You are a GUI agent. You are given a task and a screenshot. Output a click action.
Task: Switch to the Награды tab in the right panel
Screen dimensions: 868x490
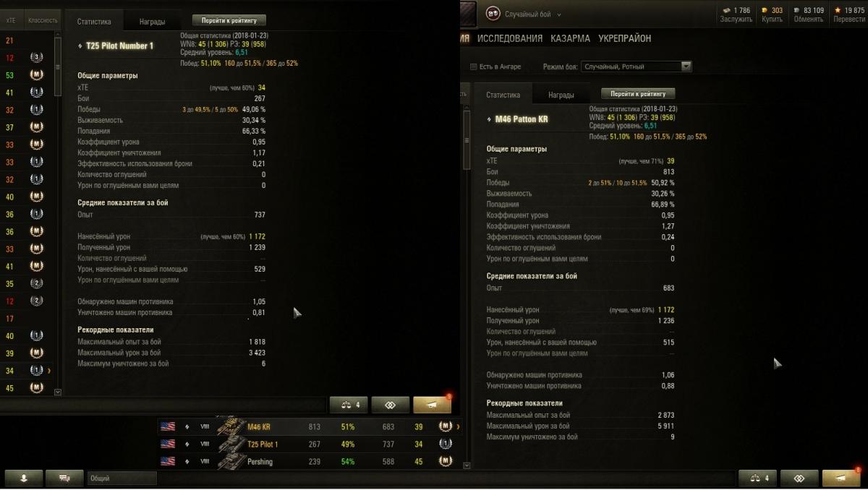(x=561, y=95)
